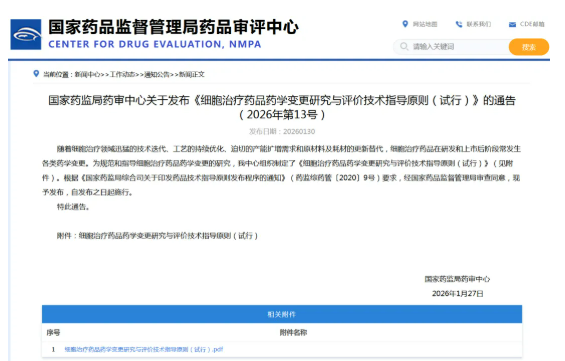Go to 工作动态 in breadcrumb
This screenshot has width=565, height=361.
click(x=122, y=75)
